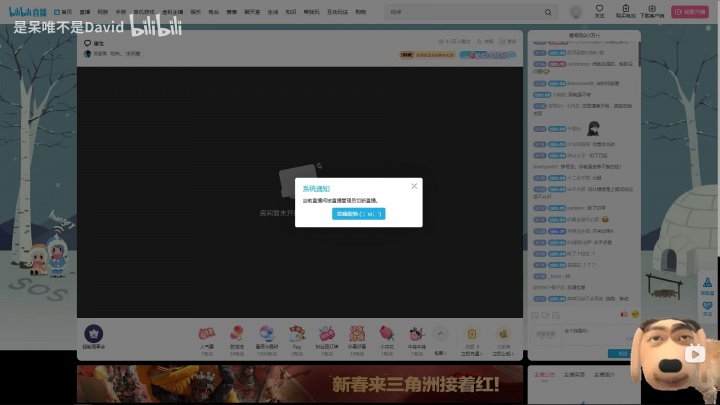Click the home item in top navigation
Image resolution: width=720 pixels, height=405 pixels.
tap(65, 12)
